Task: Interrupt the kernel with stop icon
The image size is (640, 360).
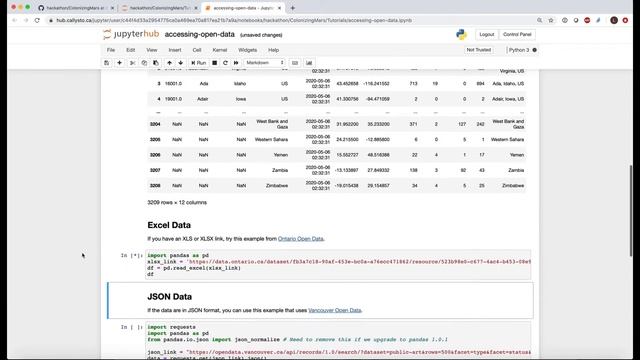Action: pos(214,63)
